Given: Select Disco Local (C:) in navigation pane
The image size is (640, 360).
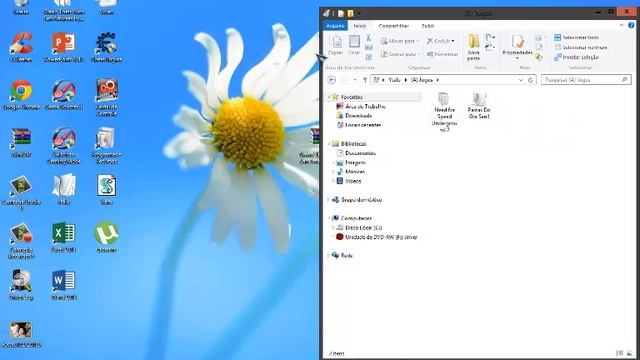Looking at the screenshot, I should 363,228.
